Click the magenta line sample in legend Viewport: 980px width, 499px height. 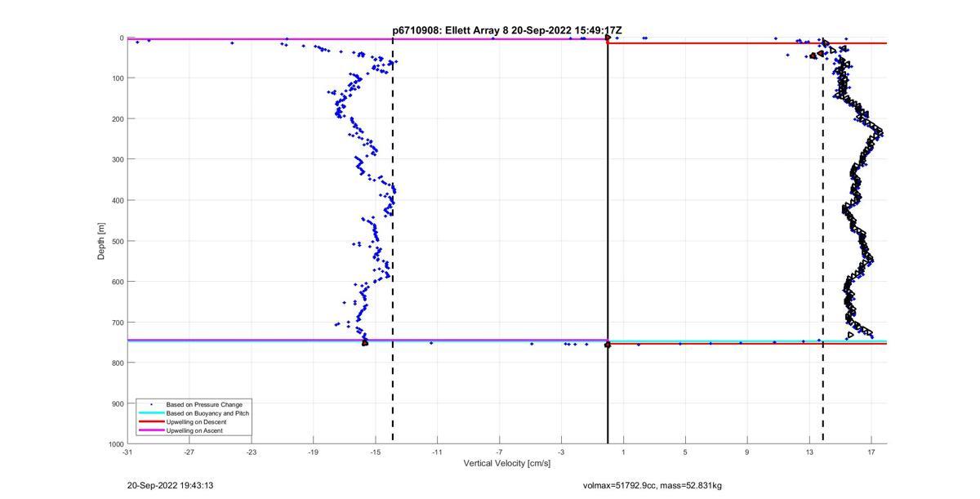[151, 430]
